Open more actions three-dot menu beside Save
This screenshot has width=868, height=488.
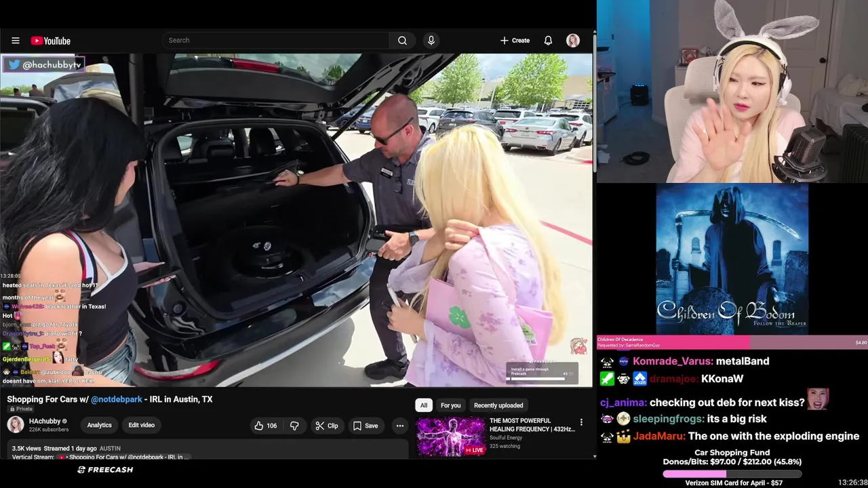[x=400, y=426]
